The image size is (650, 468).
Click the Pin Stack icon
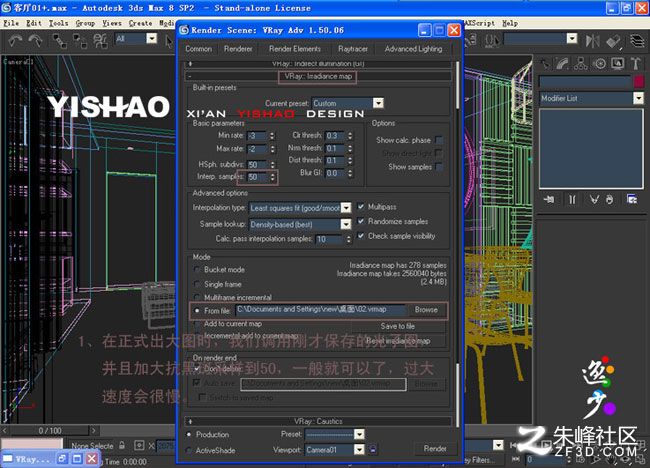coord(549,200)
